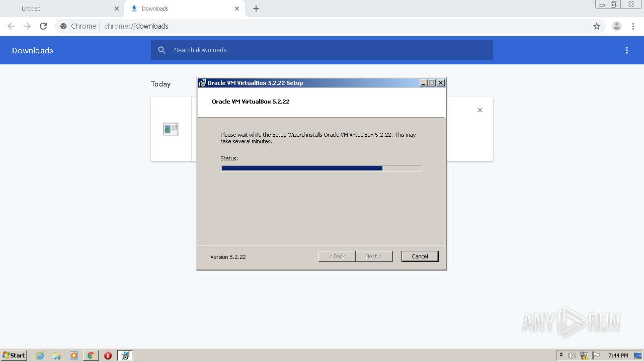The height and width of the screenshot is (362, 644).
Task: Minimize the VirtualBox Setup window
Action: [x=423, y=83]
